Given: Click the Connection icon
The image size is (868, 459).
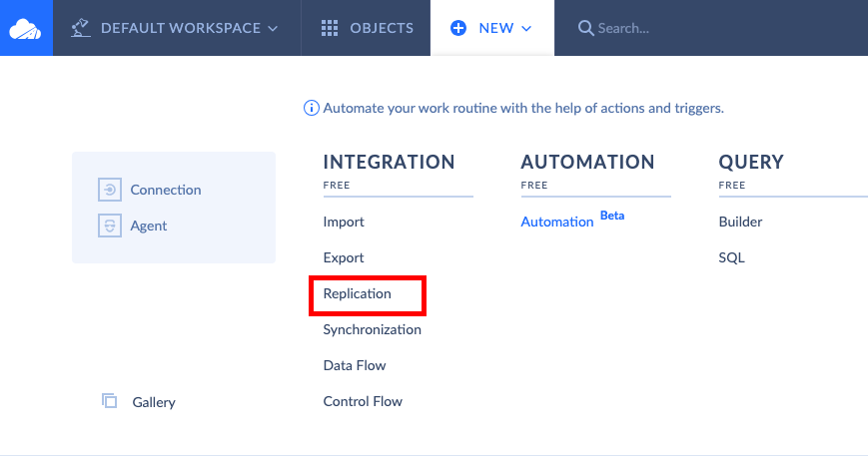Looking at the screenshot, I should tap(110, 190).
